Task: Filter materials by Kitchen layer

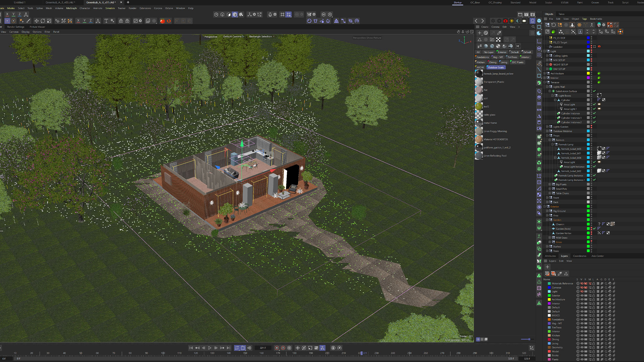Action: tap(481, 62)
